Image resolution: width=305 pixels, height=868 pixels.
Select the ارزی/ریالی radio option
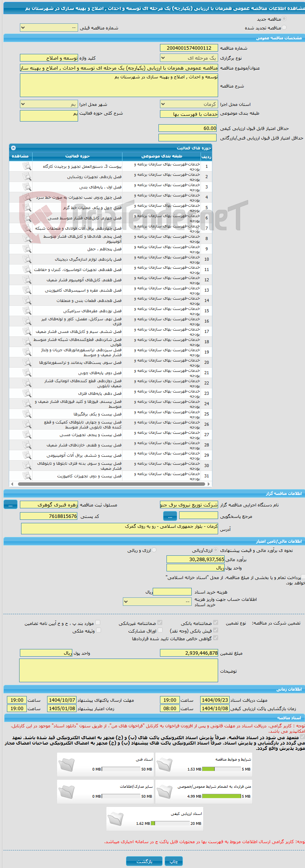point(216,550)
